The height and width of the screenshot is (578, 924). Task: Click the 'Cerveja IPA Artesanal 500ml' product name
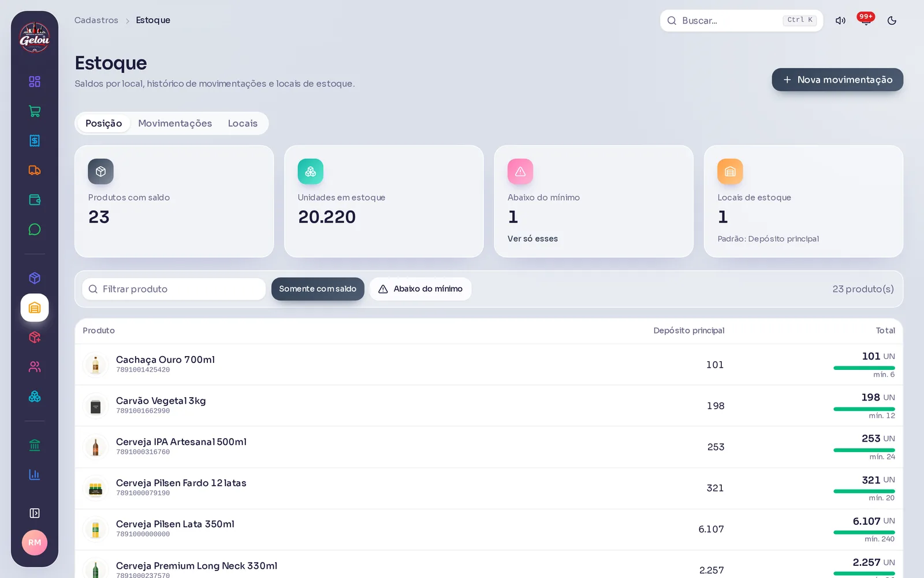(x=181, y=442)
